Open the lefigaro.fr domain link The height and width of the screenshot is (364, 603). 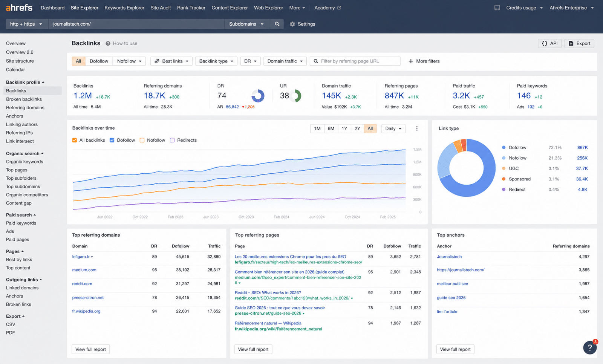click(81, 257)
